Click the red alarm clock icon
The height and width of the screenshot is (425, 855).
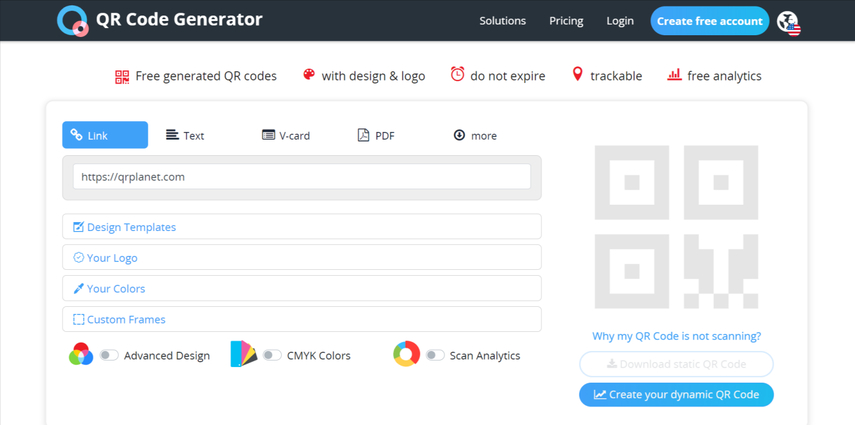tap(457, 74)
